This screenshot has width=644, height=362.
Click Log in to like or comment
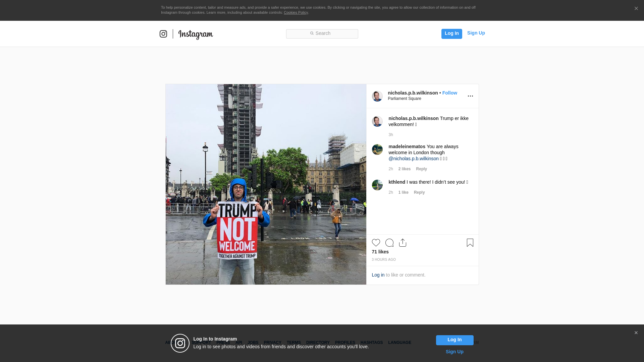coord(378,275)
